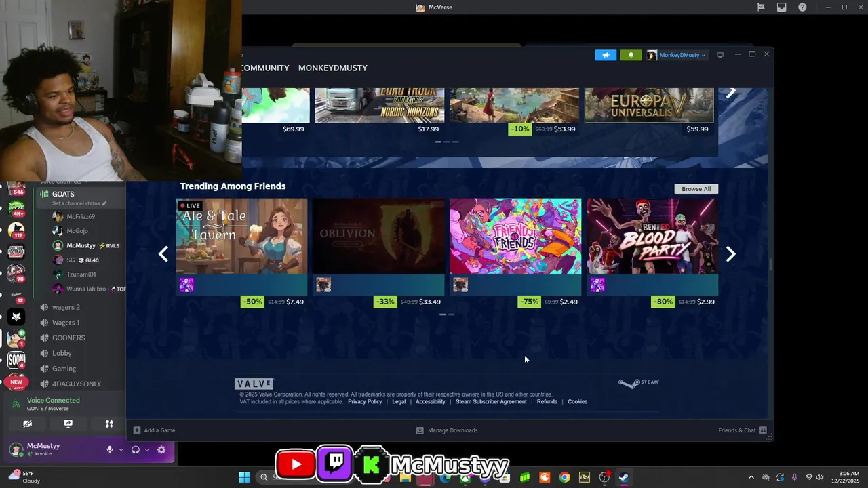The width and height of the screenshot is (868, 488).
Task: Open Cookies footer link
Action: (578, 402)
